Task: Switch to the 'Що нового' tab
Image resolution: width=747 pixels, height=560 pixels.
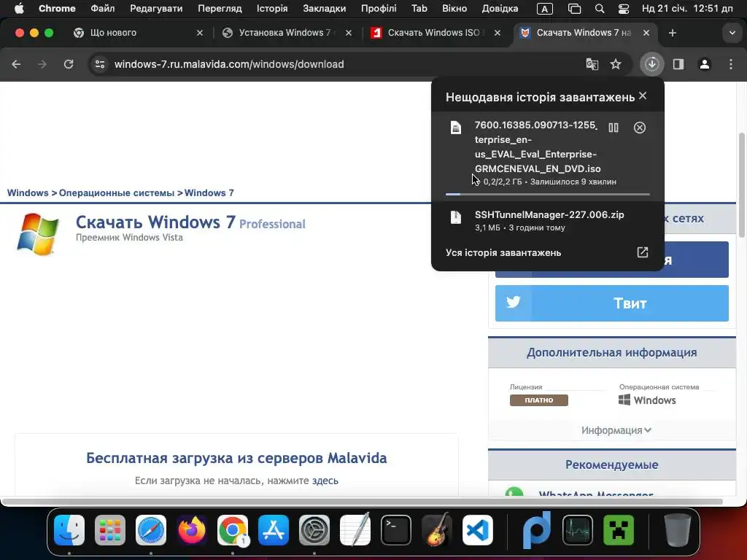Action: point(138,33)
